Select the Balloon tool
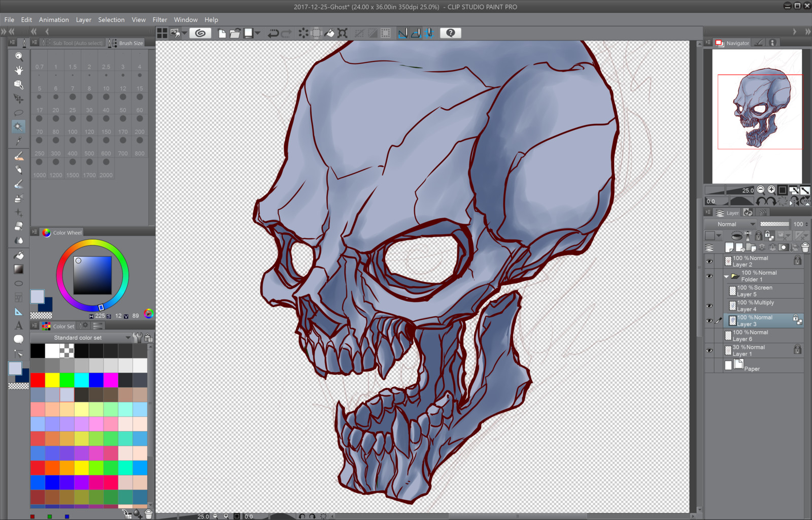The image size is (812, 520). [19, 339]
